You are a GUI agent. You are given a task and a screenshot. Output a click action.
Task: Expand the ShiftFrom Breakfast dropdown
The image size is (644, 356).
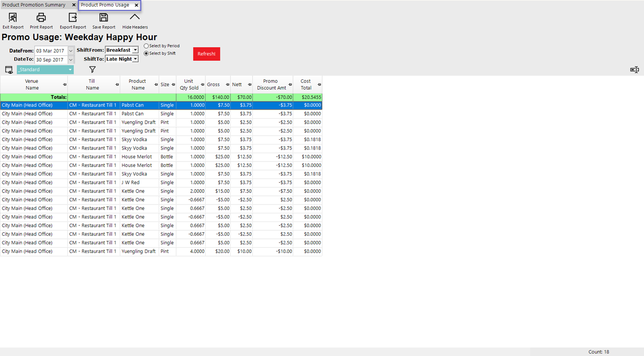tap(135, 50)
